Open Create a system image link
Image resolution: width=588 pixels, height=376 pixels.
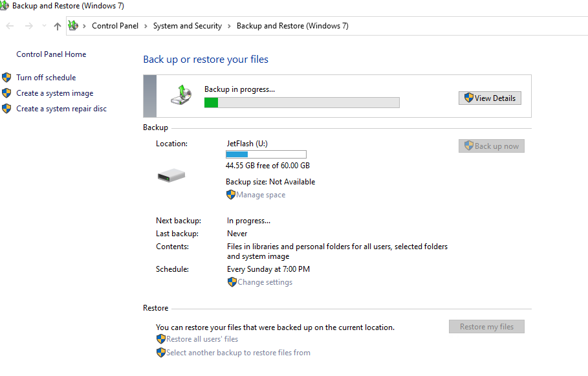pos(55,93)
